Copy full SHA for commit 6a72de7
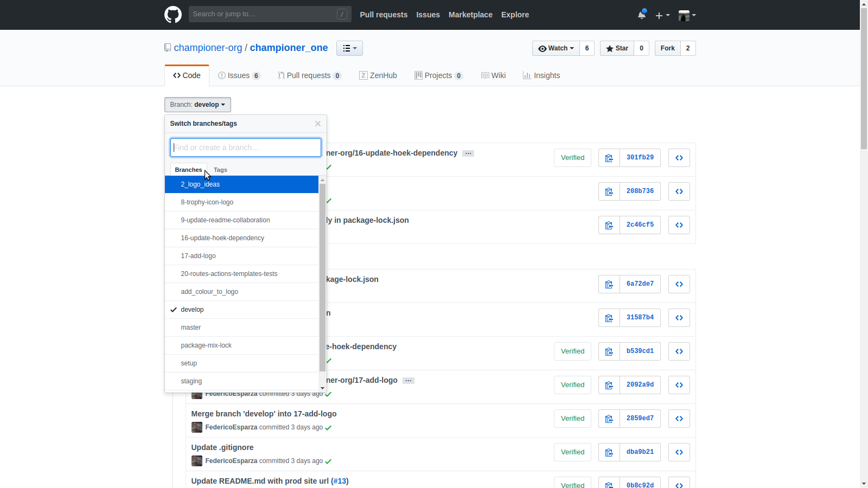 pyautogui.click(x=609, y=284)
